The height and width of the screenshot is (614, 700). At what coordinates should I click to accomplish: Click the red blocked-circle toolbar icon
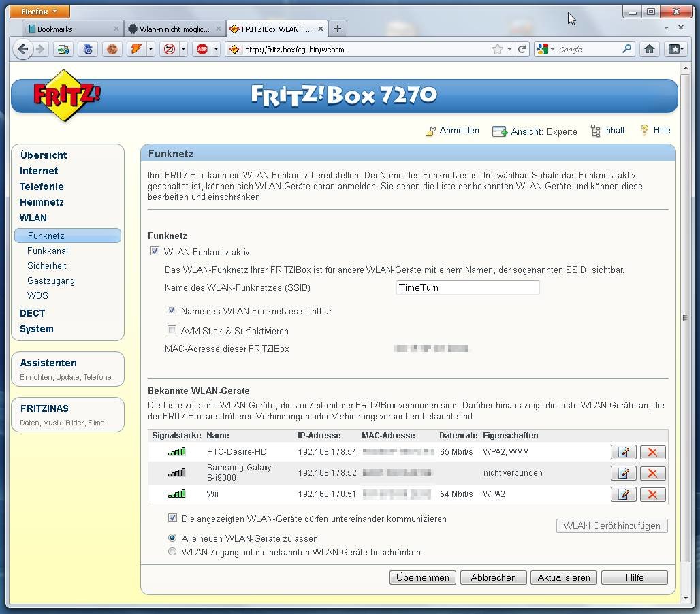[169, 49]
